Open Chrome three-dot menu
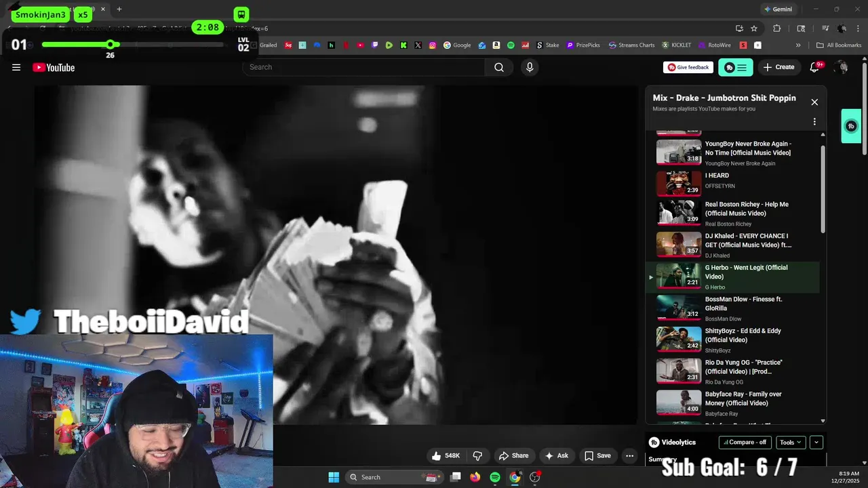The width and height of the screenshot is (868, 488). click(x=859, y=28)
